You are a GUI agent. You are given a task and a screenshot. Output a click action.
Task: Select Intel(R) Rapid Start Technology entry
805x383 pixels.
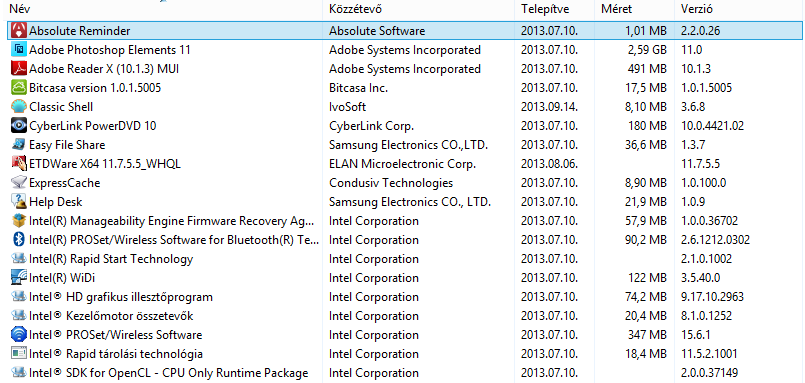pos(111,259)
